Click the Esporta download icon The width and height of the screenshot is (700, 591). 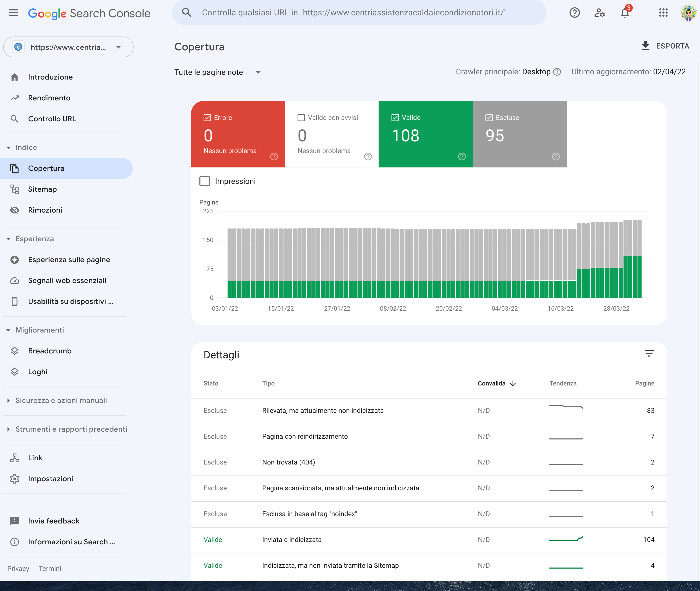coord(646,46)
